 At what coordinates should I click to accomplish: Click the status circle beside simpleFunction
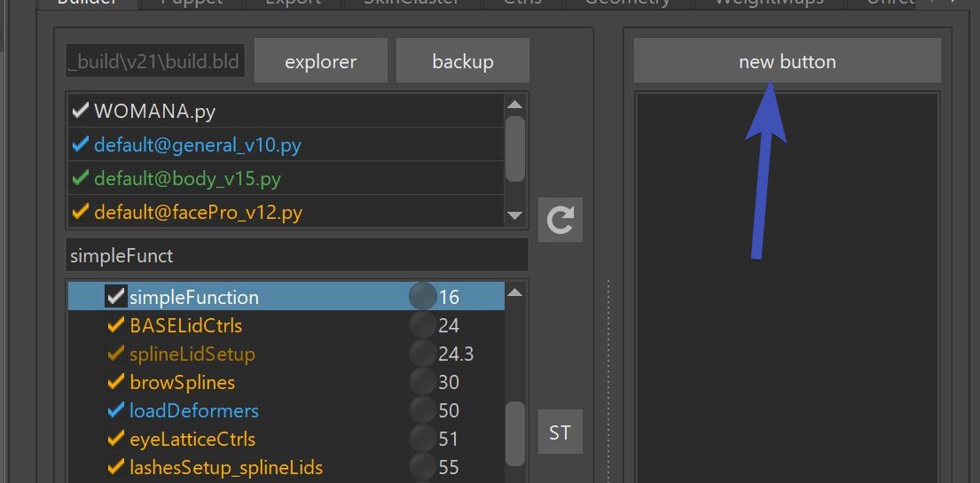point(422,296)
